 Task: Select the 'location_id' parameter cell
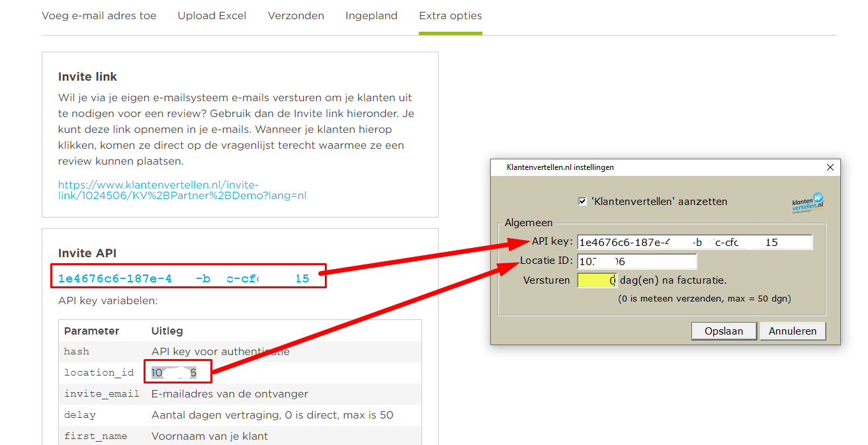[99, 373]
